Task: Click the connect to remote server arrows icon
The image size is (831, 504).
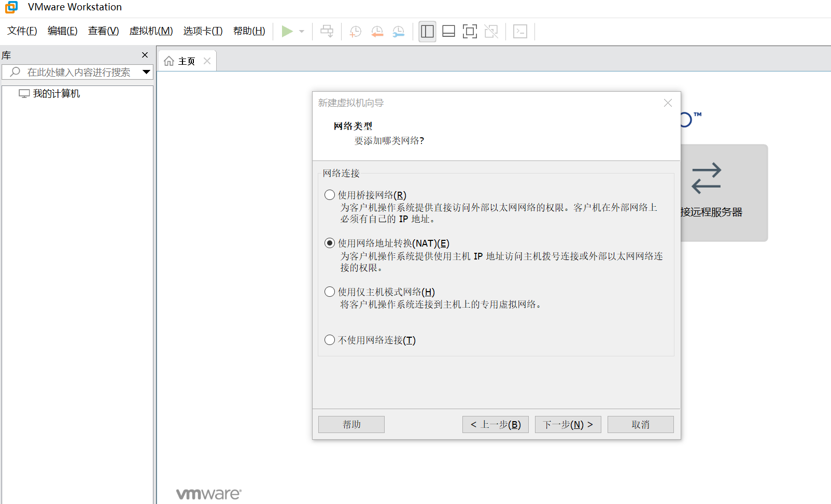Action: pyautogui.click(x=706, y=178)
